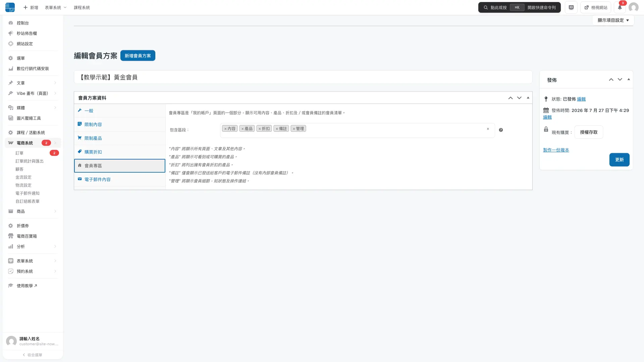Expand the 文章 submenu chevron
Screen dimensions: 644x362
55,83
